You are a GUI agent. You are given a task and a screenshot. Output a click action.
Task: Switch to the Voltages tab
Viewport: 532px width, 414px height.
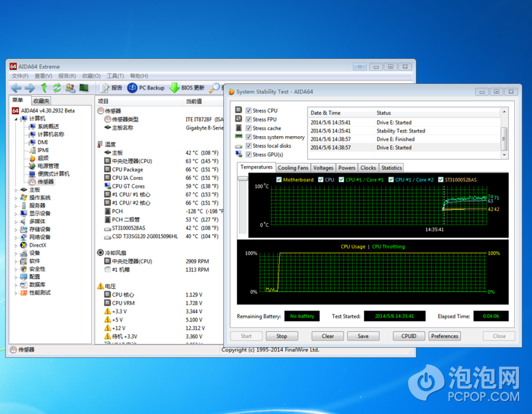tap(323, 168)
